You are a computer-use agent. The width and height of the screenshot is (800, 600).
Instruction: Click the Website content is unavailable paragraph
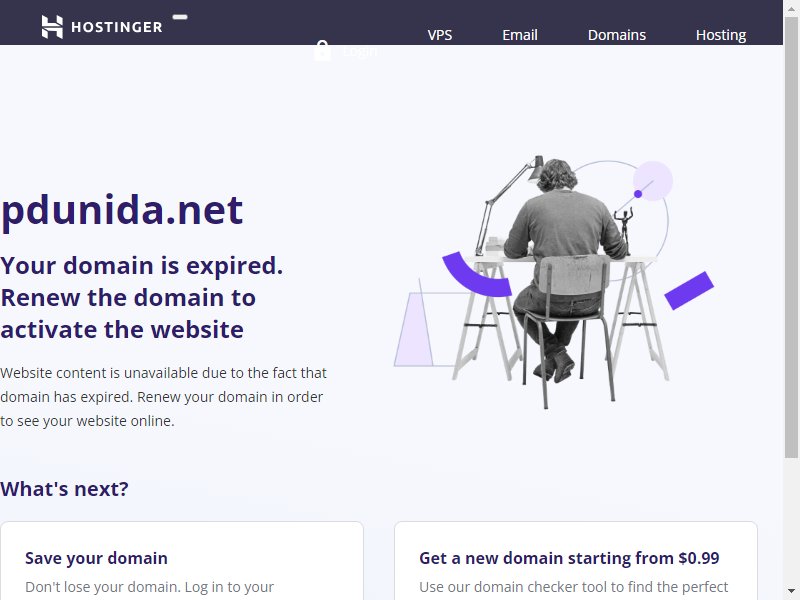(x=163, y=397)
